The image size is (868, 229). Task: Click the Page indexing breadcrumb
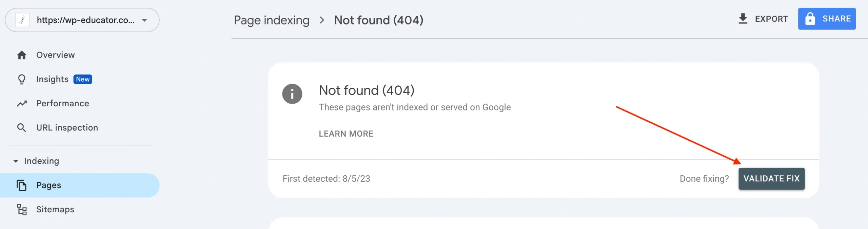(272, 20)
